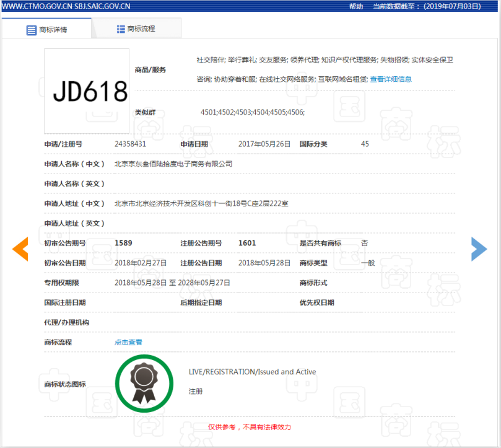Image resolution: width=501 pixels, height=448 pixels.
Task: Click the orange previous-record arrow
Action: pos(20,249)
